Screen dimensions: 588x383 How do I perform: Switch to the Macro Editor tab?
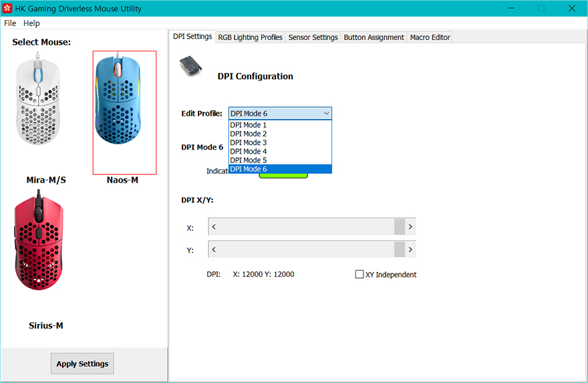430,37
